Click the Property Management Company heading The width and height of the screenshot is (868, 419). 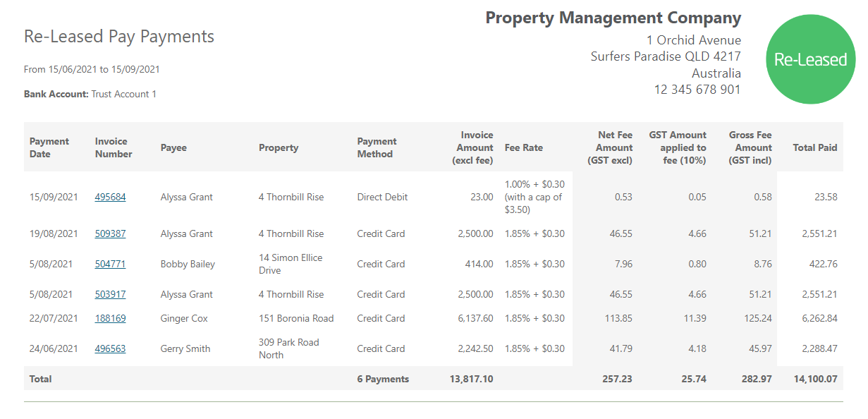point(613,18)
